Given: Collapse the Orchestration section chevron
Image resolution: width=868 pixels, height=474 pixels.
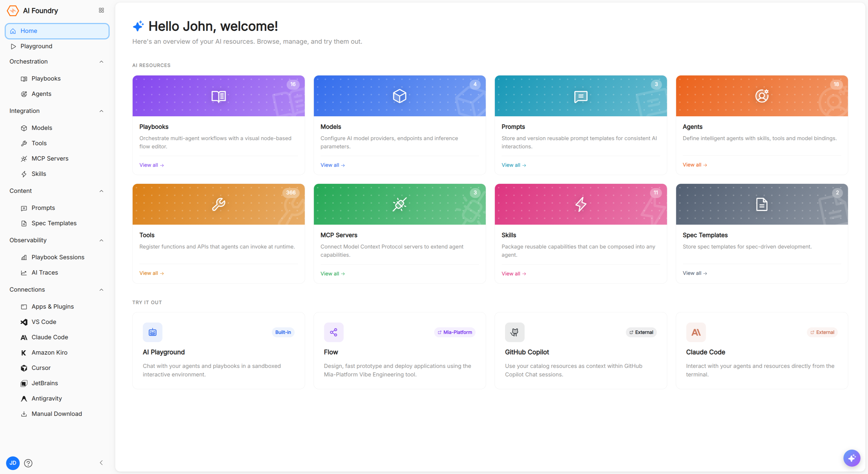Looking at the screenshot, I should [102, 62].
